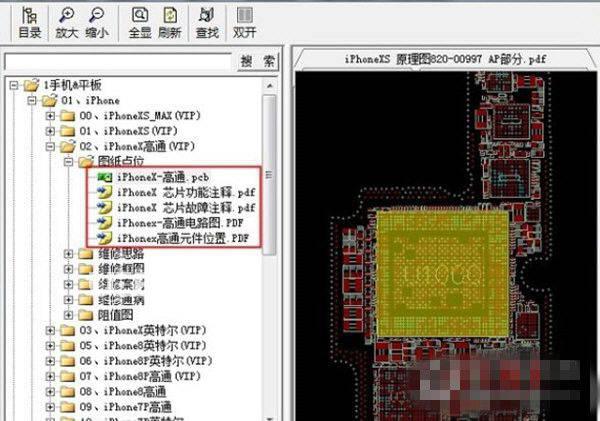Expand the 09、iPhone7P高通 folder
Screen dimensions: 600x421
click(x=50, y=407)
